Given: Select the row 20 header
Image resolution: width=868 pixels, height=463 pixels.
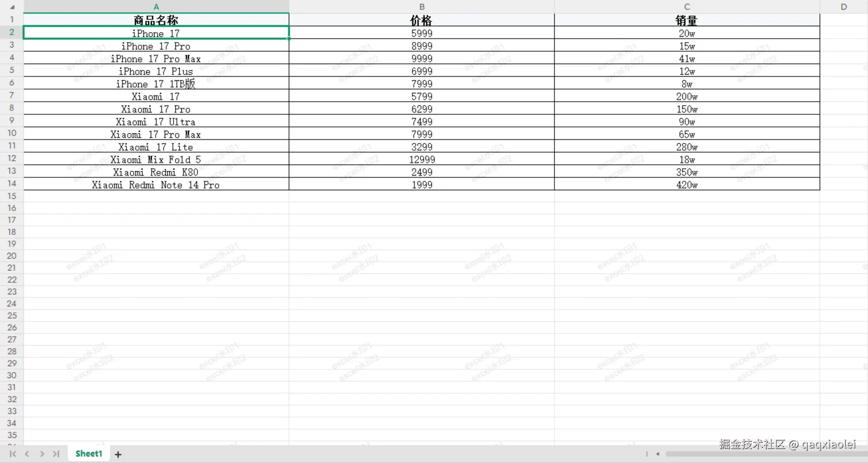Looking at the screenshot, I should tap(12, 255).
